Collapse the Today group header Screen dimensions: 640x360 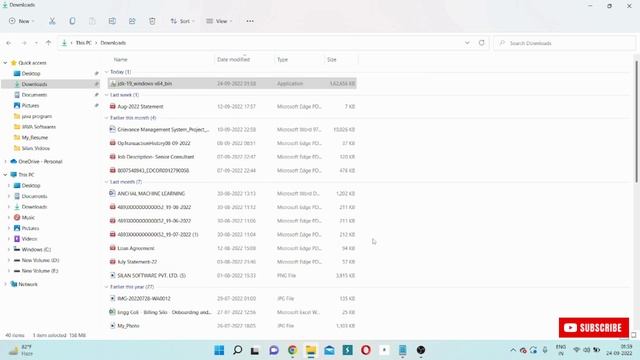[107, 72]
